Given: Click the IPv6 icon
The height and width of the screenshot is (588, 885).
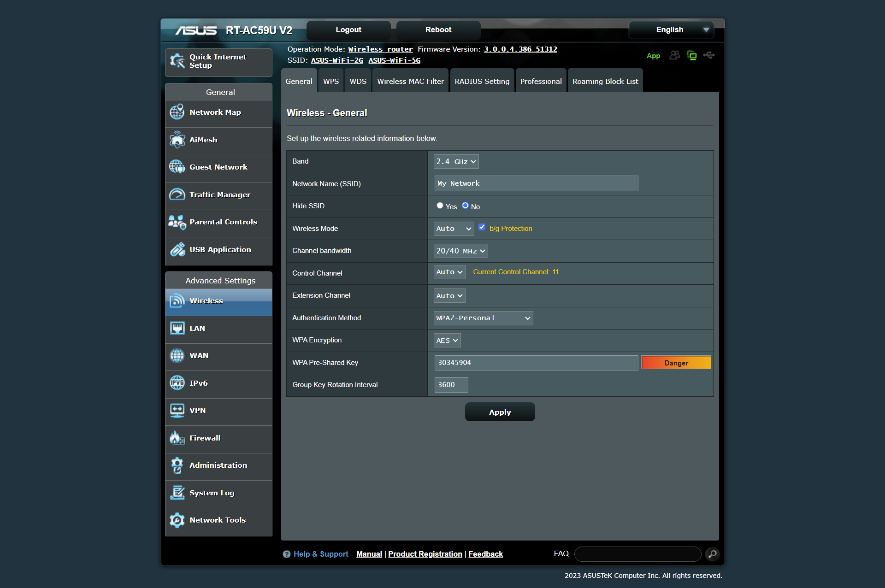Looking at the screenshot, I should (x=177, y=383).
